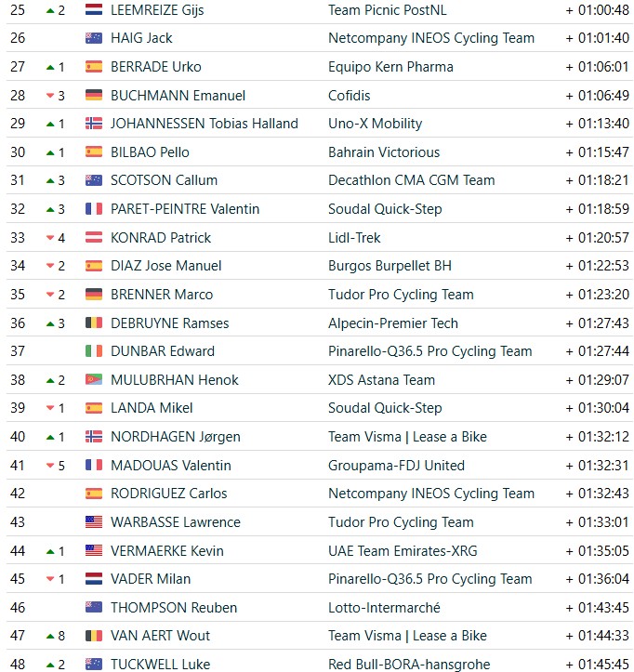The width and height of the screenshot is (634, 672).
Task: Open rider TUCKWELL Luke
Action: (160, 665)
